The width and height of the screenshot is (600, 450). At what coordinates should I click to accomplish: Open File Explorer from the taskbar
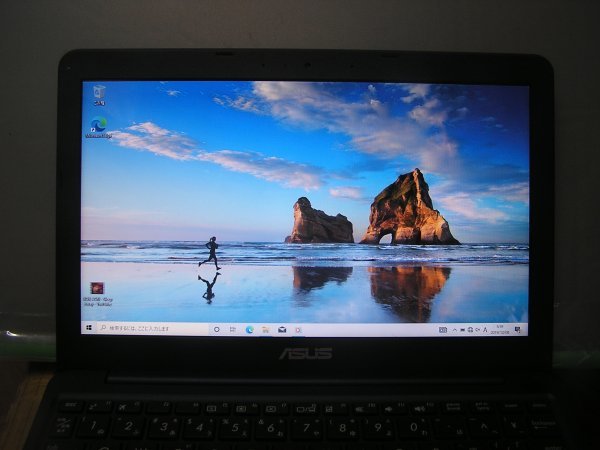click(x=266, y=329)
